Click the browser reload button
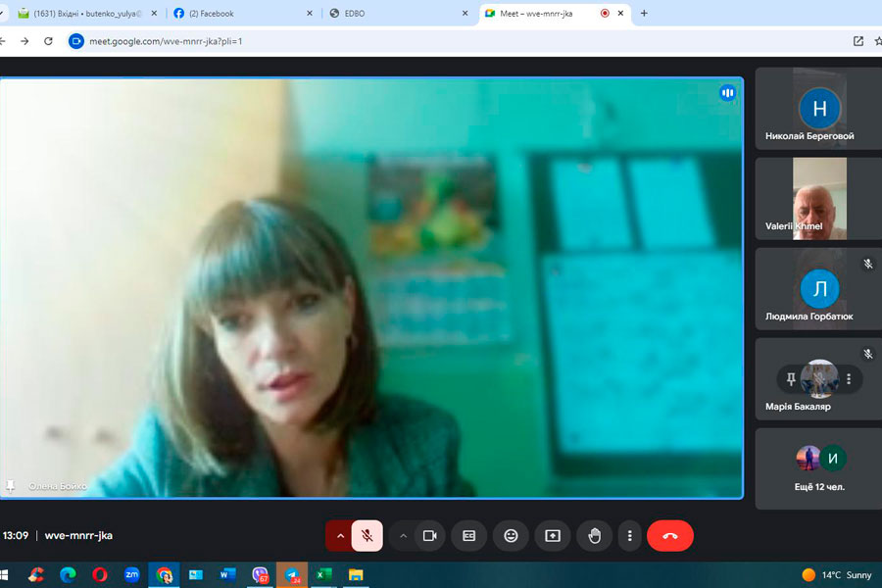The height and width of the screenshot is (588, 882). click(x=48, y=41)
